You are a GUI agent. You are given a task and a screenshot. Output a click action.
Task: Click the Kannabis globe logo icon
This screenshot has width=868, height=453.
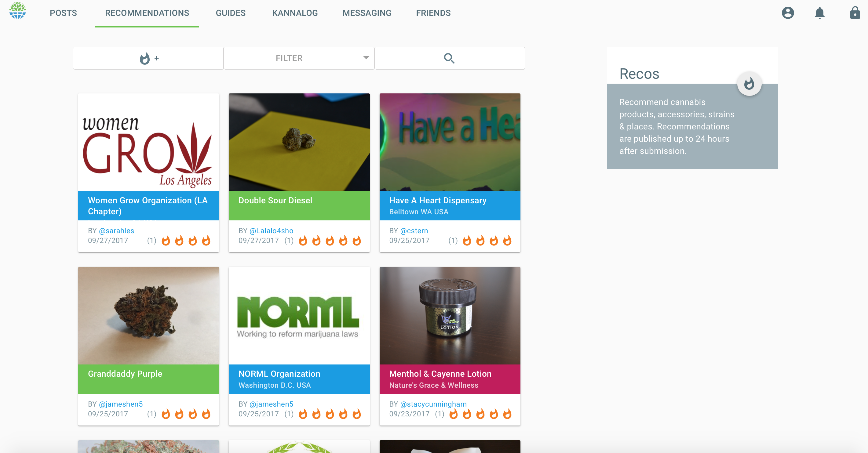[17, 11]
